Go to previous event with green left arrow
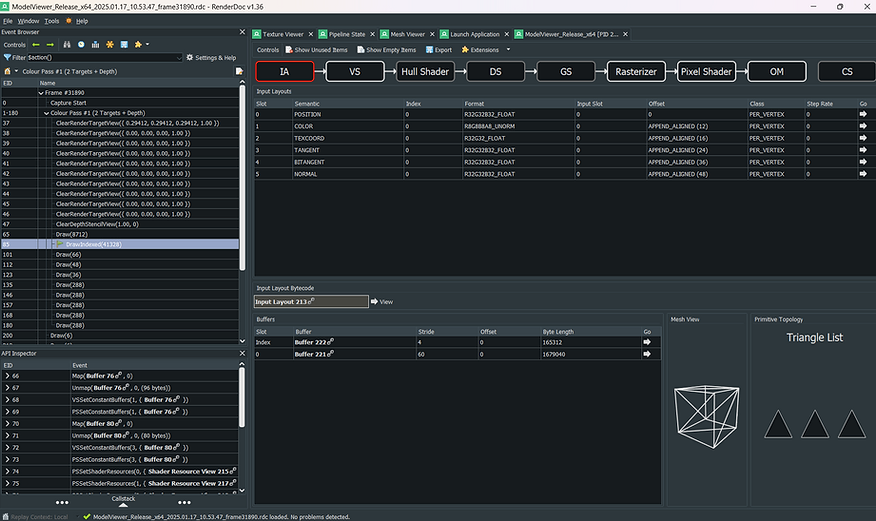Viewport: 876px width, 521px height. [x=36, y=45]
